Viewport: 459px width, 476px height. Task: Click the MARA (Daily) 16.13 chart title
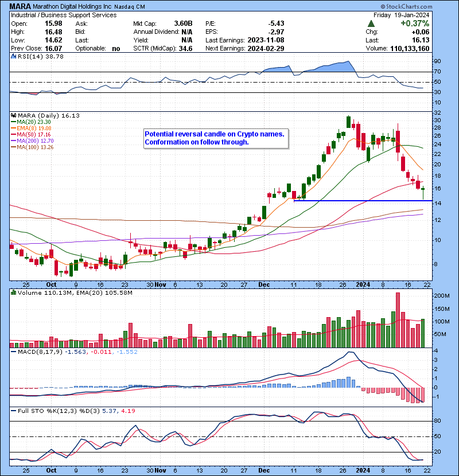(x=49, y=115)
